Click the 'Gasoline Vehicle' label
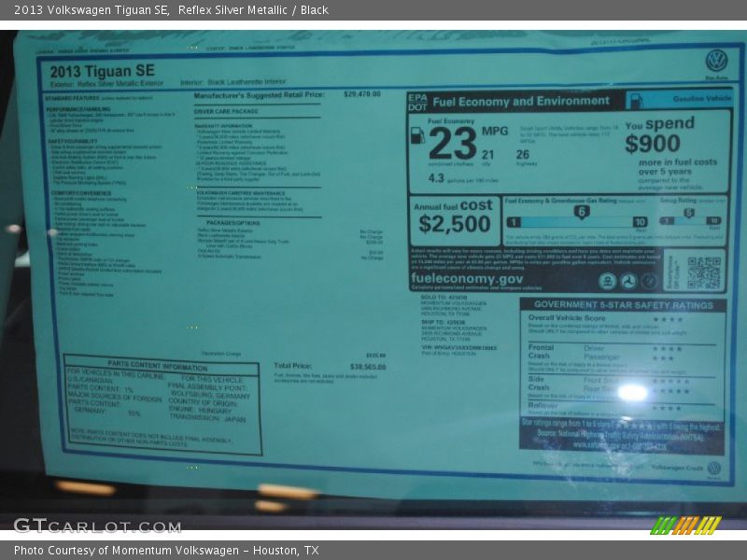The image size is (747, 560). coord(702,99)
